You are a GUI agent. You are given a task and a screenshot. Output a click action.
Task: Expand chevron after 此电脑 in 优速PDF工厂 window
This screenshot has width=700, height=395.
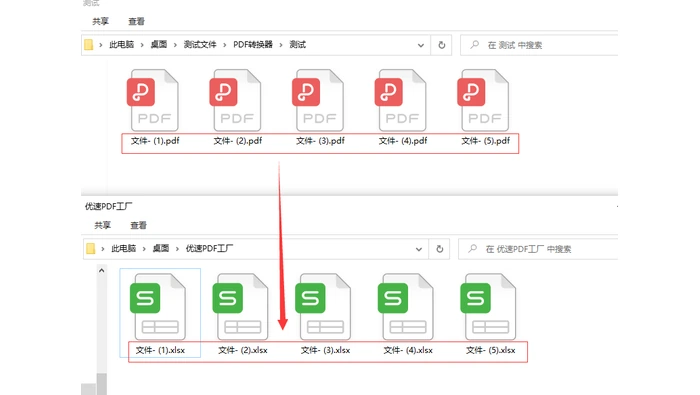pyautogui.click(x=144, y=249)
